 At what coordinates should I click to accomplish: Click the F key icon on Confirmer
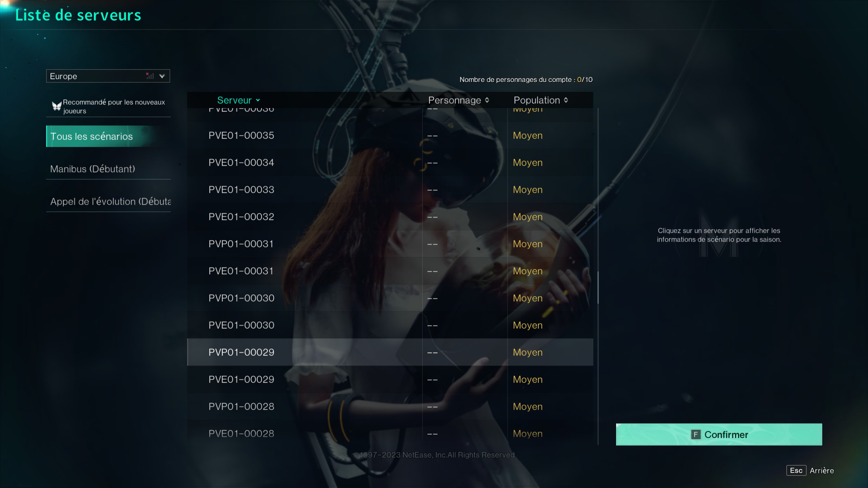pos(695,434)
